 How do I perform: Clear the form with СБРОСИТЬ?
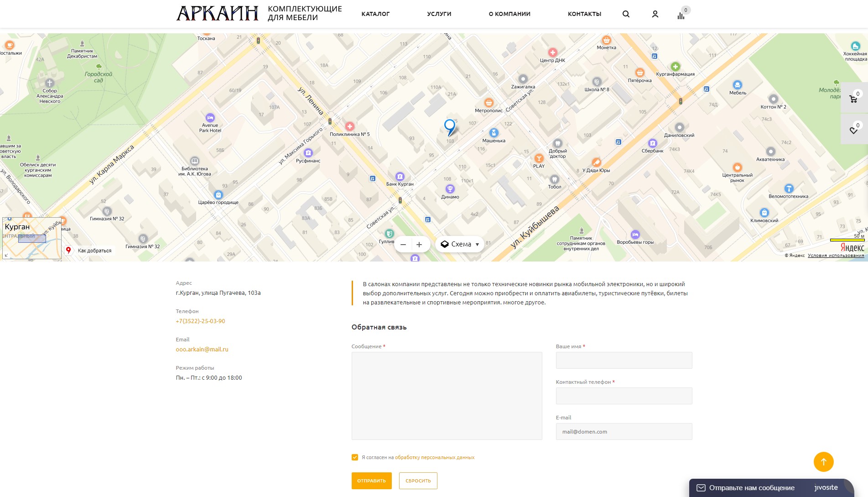[x=418, y=481]
